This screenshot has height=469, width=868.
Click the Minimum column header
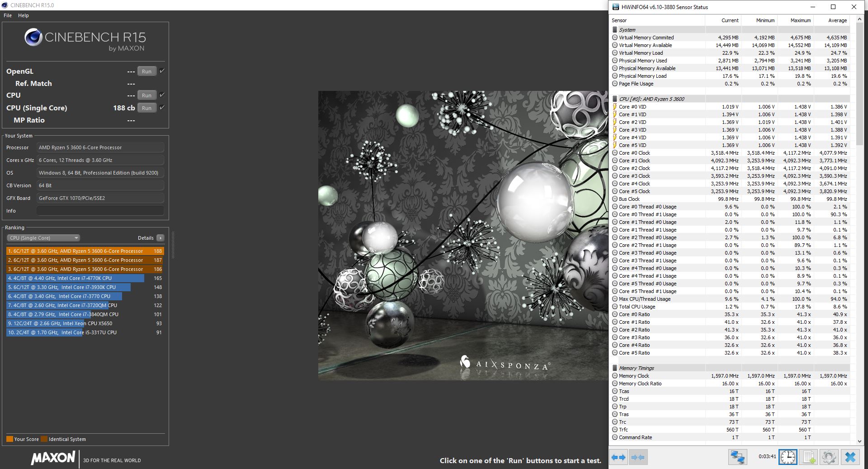759,20
